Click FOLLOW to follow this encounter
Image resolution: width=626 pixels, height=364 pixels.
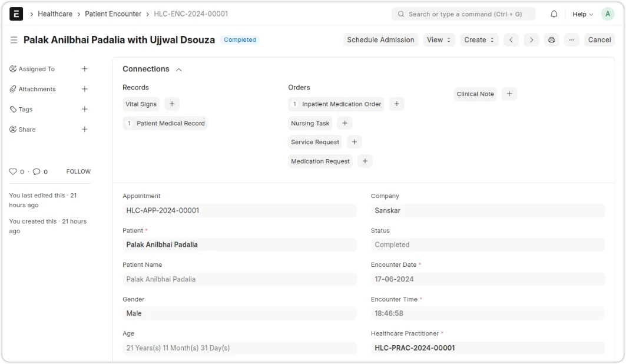78,171
